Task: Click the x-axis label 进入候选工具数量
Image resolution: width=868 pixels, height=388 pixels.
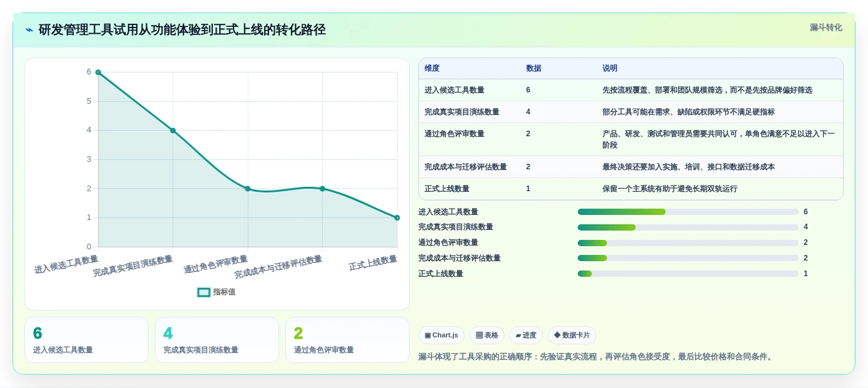Action: pos(66,264)
